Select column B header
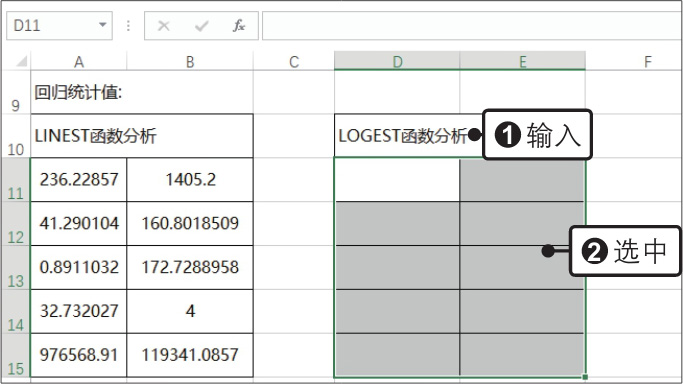The width and height of the screenshot is (683, 384). (190, 61)
